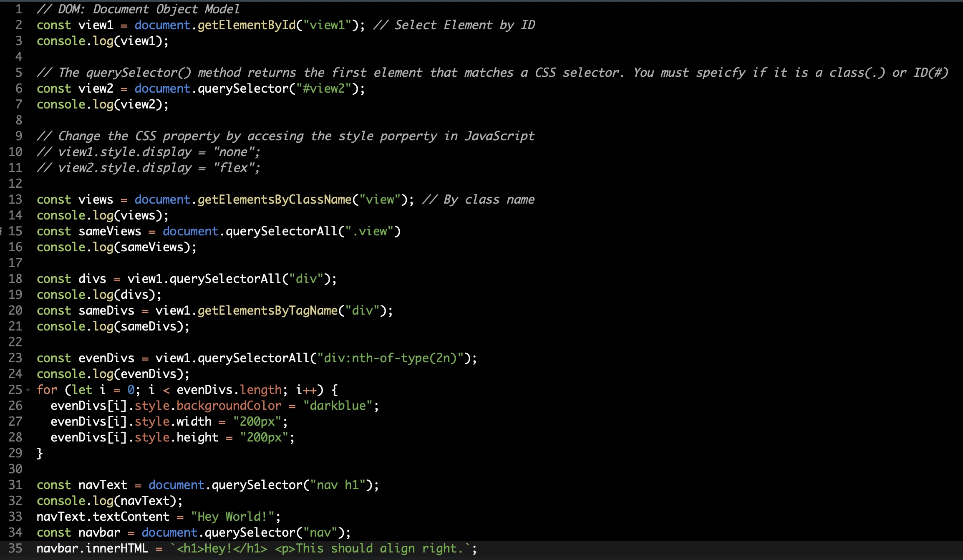This screenshot has width=963, height=560.
Task: Place cursor in the "Hey World!" string
Action: [x=232, y=517]
